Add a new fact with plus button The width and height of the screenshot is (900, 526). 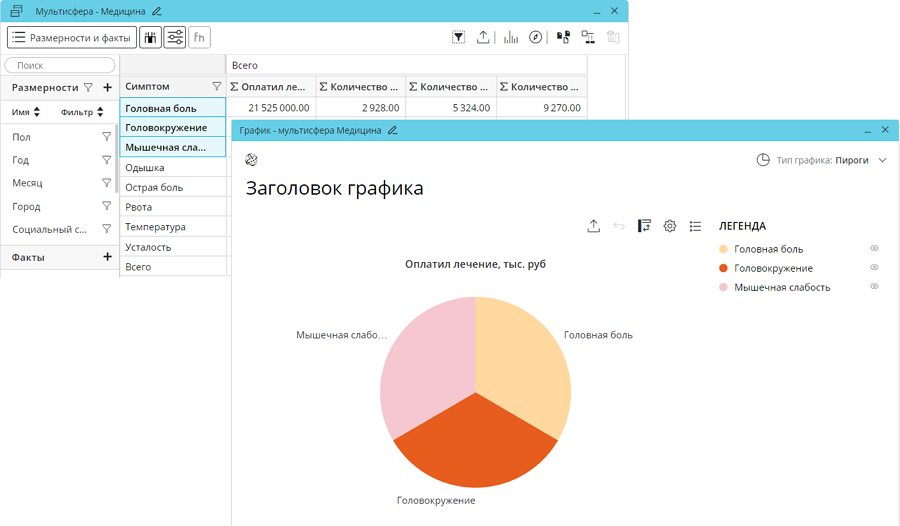pyautogui.click(x=108, y=257)
